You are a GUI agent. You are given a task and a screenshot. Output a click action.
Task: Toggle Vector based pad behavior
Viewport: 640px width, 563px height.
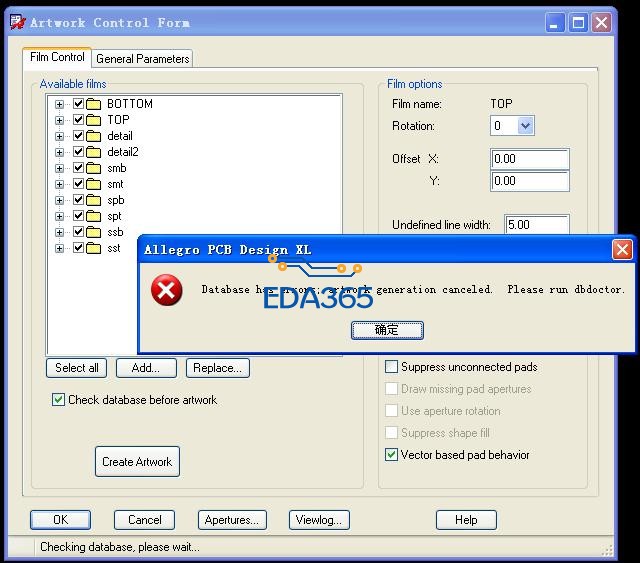(x=391, y=454)
